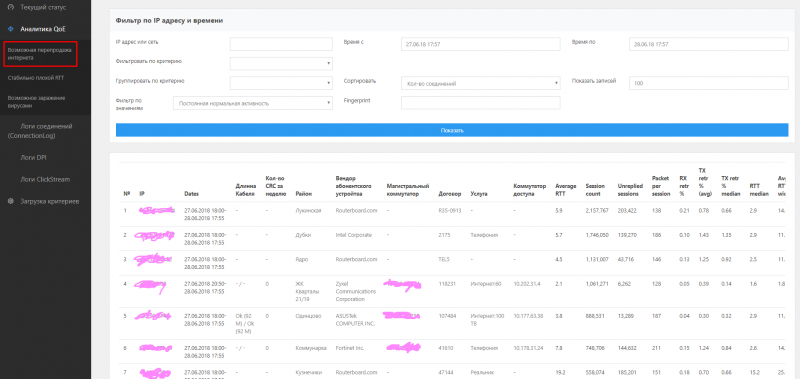Click the RTT median column header
Image resolution: width=800 pixels, height=379 pixels.
click(x=758, y=190)
